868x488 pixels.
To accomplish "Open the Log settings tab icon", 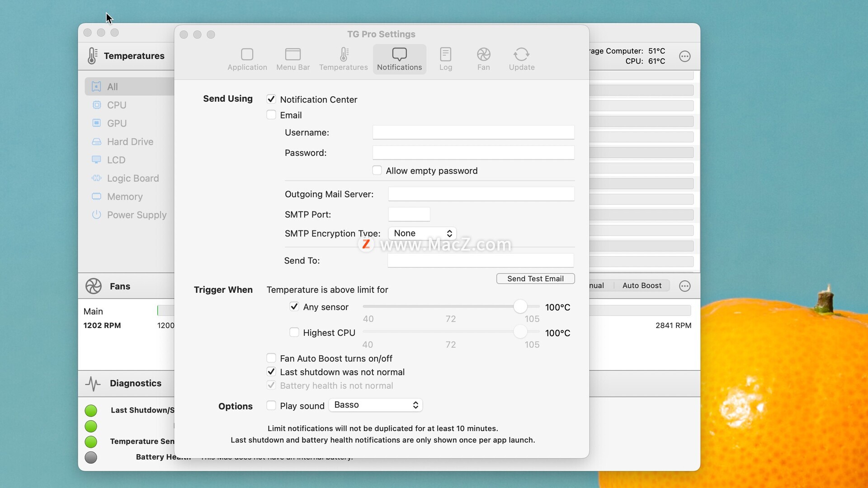I will [445, 55].
